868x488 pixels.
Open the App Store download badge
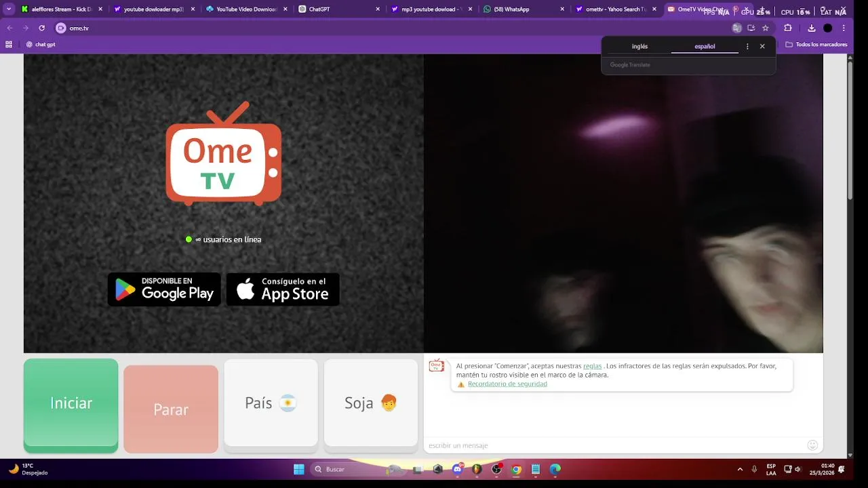pyautogui.click(x=283, y=289)
